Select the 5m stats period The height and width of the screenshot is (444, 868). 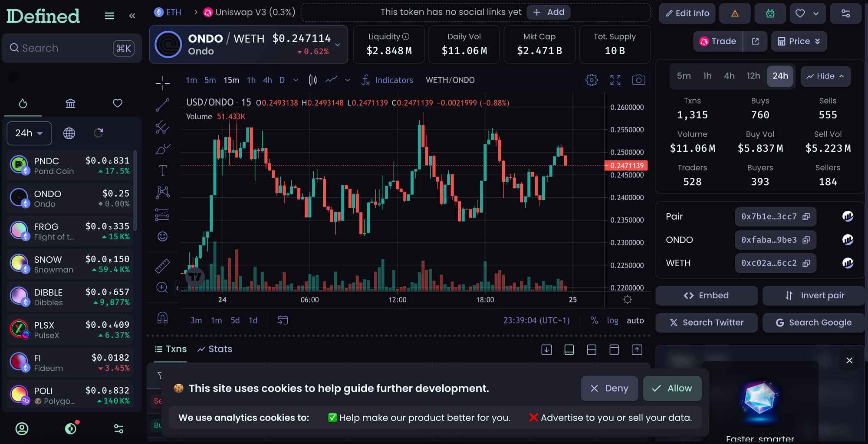coord(684,76)
